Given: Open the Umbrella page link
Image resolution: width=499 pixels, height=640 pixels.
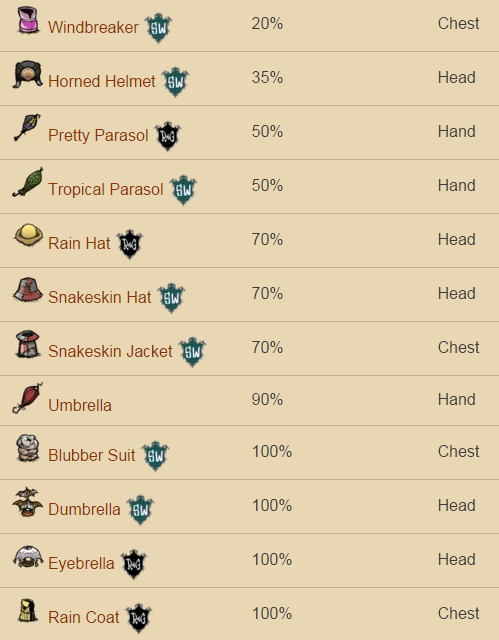Looking at the screenshot, I should click(x=80, y=405).
